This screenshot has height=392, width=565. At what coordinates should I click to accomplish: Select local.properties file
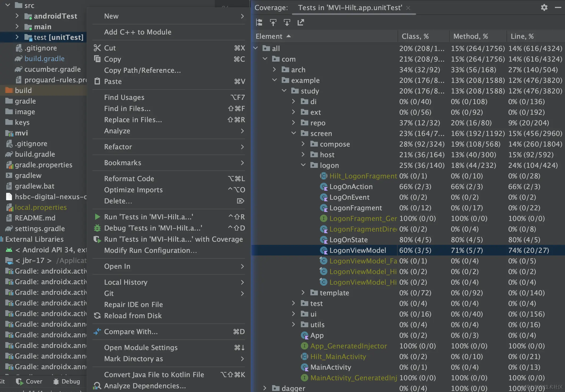tap(41, 207)
